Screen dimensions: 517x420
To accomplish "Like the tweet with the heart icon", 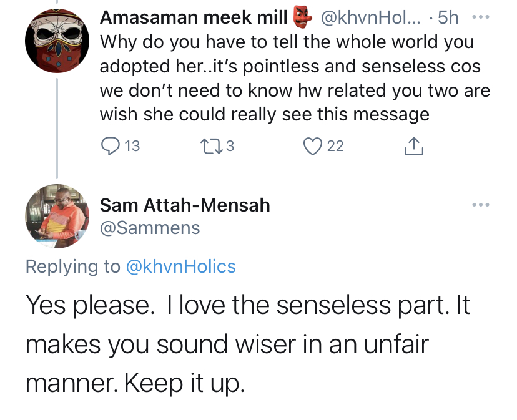I will (311, 146).
